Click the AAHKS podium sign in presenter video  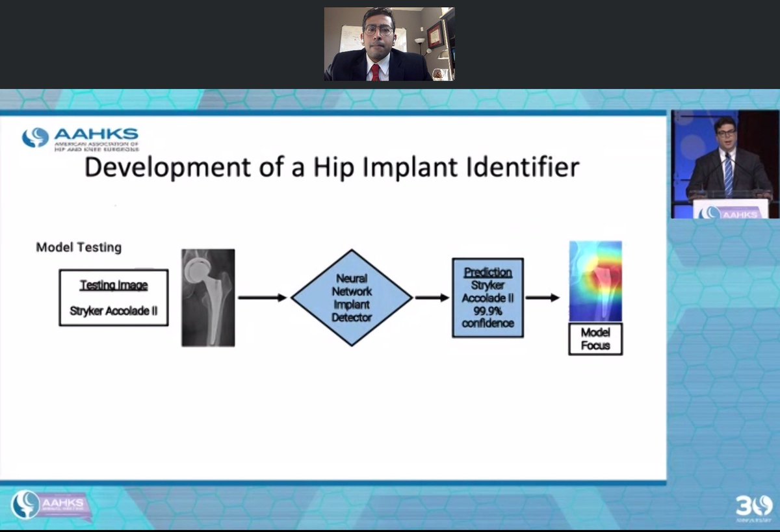(x=730, y=210)
